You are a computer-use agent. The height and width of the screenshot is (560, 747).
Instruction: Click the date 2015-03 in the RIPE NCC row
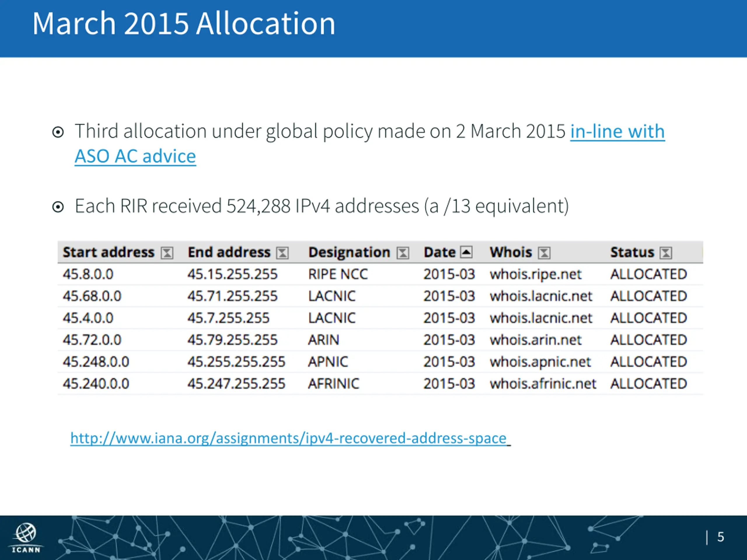point(449,274)
